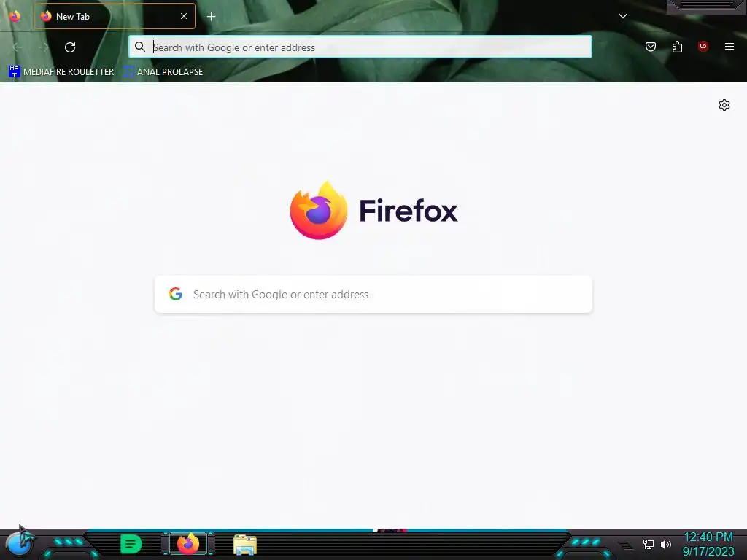Show hidden tray icons arrow
Image resolution: width=747 pixels, height=560 pixels.
pyautogui.click(x=625, y=545)
